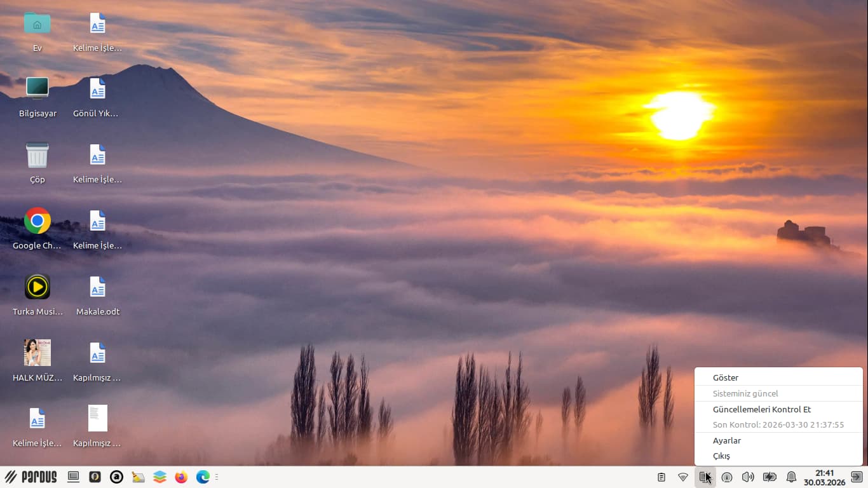The height and width of the screenshot is (488, 868).
Task: Open the battery power tray icon
Action: [770, 477]
